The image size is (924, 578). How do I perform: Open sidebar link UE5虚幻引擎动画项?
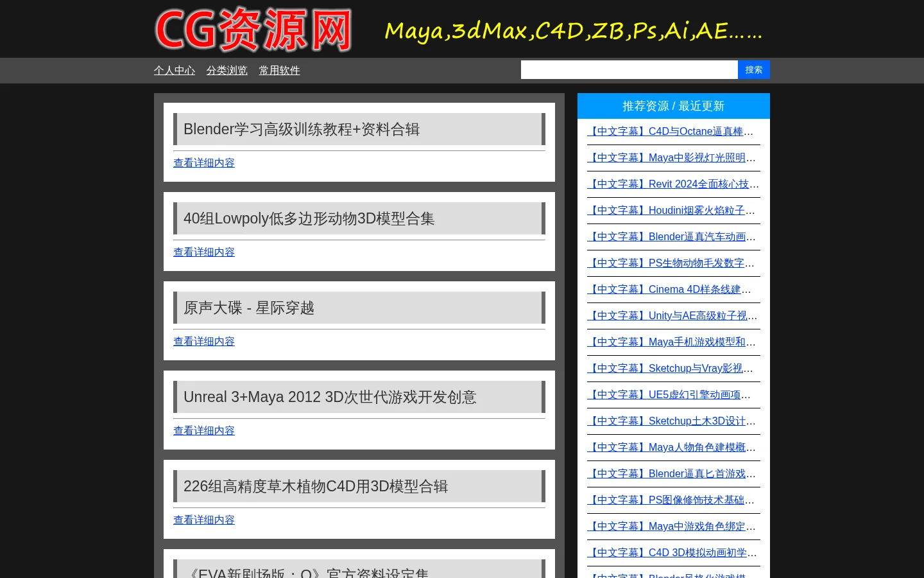point(669,395)
